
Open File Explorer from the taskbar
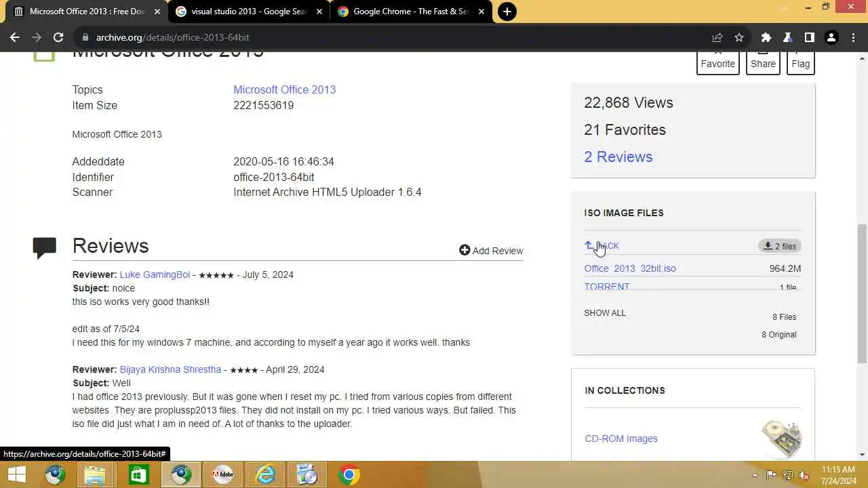tap(95, 474)
